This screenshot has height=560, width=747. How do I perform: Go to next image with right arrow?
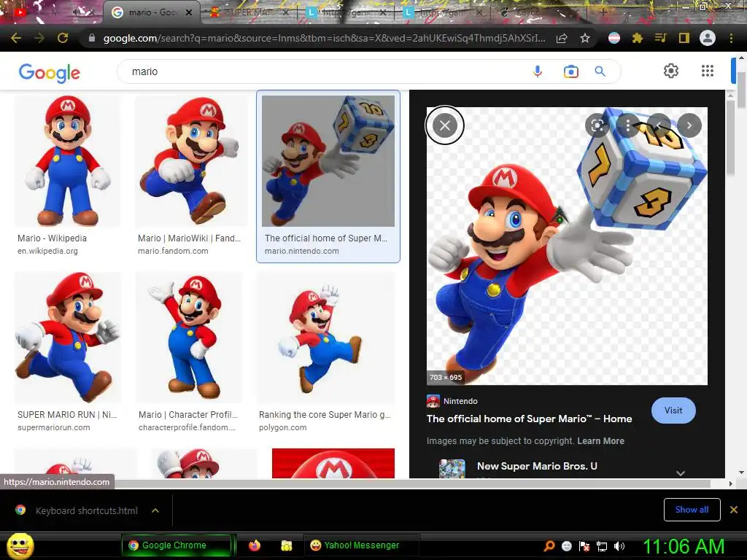click(689, 125)
